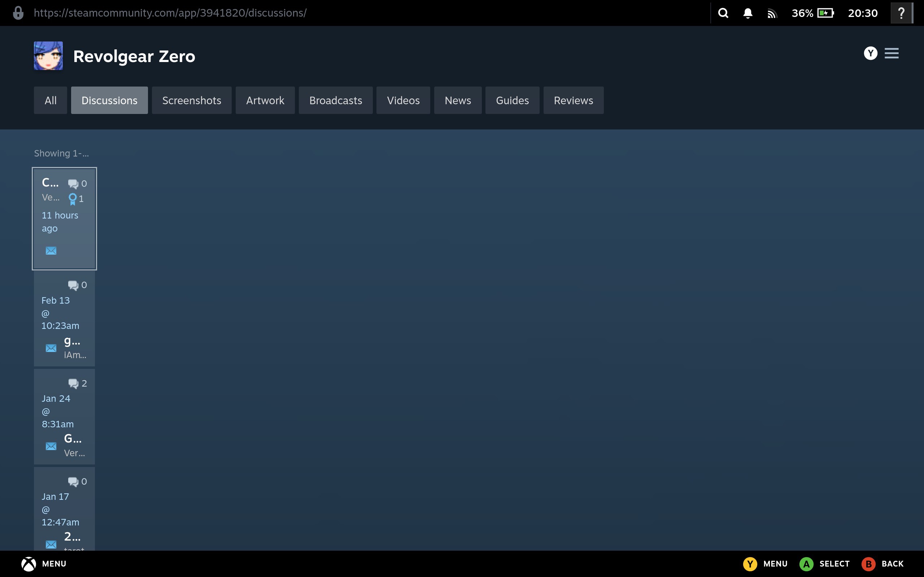Open the notifications bell
Screen dimensions: 924x577
tap(748, 13)
